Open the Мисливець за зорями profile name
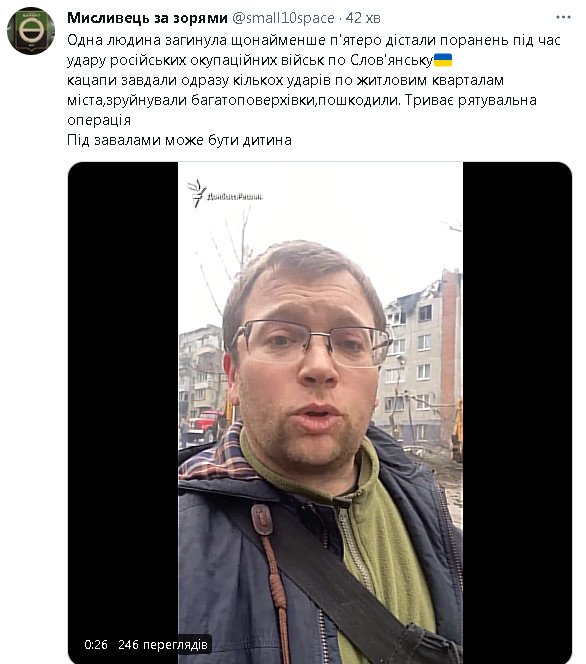The width and height of the screenshot is (586, 664). tap(147, 18)
